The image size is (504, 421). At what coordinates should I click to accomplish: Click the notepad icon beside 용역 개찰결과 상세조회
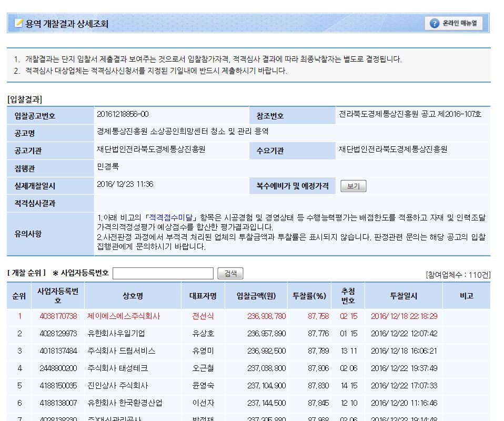(19, 24)
